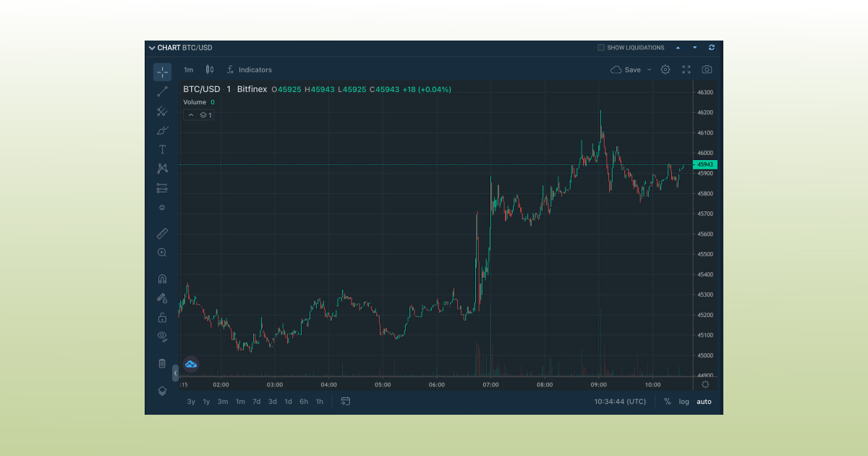Enable the Show Liquidations checkbox
This screenshot has height=456, width=868.
pyautogui.click(x=600, y=47)
